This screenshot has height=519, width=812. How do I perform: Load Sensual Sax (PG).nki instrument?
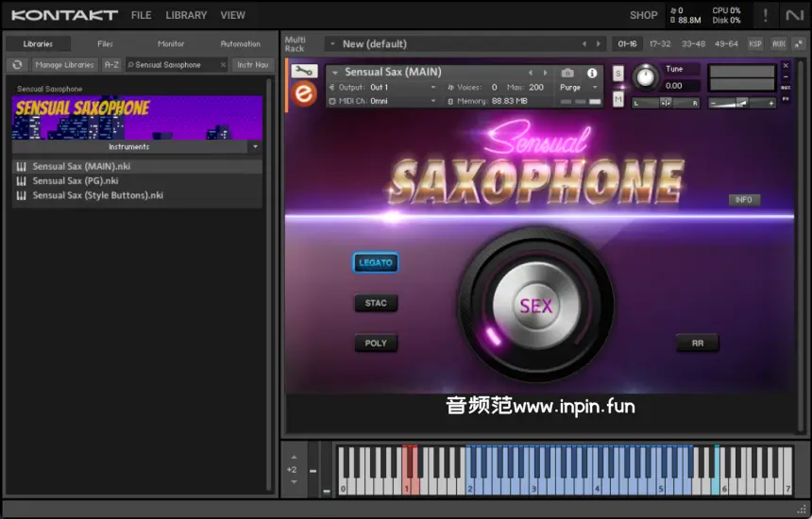coord(76,181)
